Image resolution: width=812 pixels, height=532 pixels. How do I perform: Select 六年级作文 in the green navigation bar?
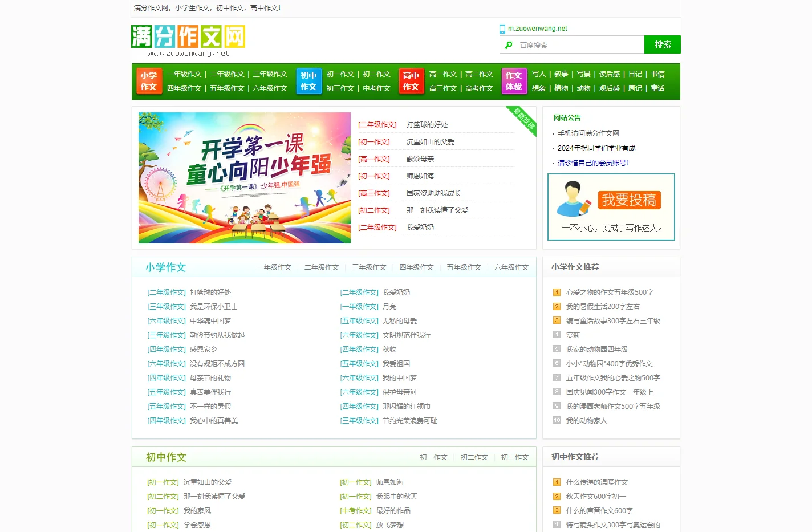[270, 88]
